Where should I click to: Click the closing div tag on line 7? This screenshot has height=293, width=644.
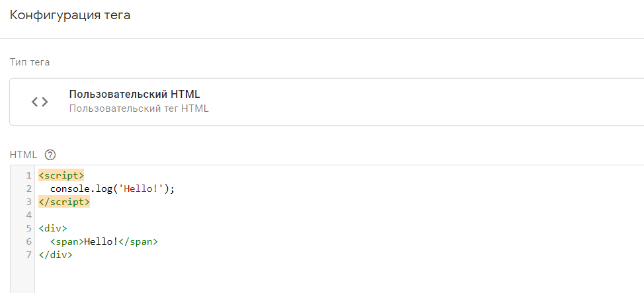click(x=56, y=255)
